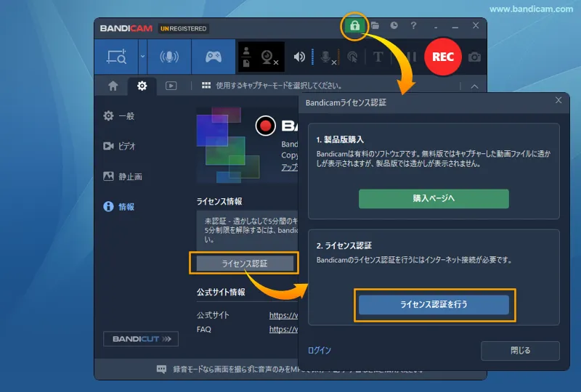Start recording with the REC button
This screenshot has width=581, height=392.
click(x=443, y=57)
